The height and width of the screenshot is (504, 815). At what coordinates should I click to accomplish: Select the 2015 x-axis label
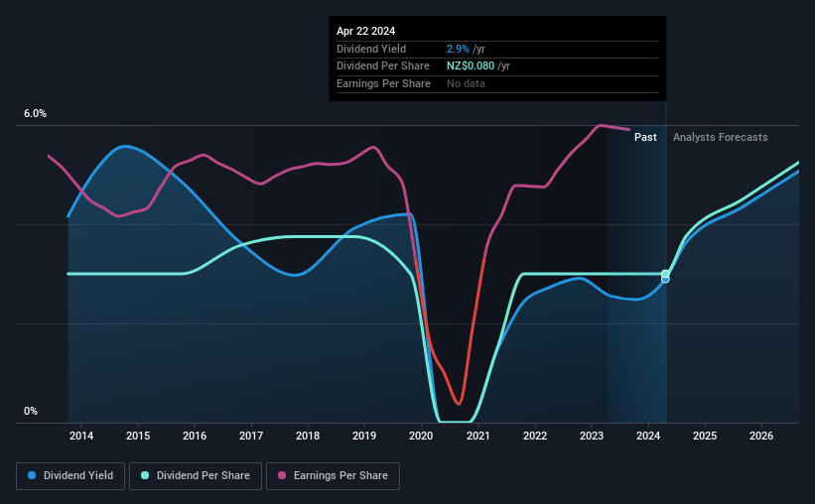click(138, 436)
